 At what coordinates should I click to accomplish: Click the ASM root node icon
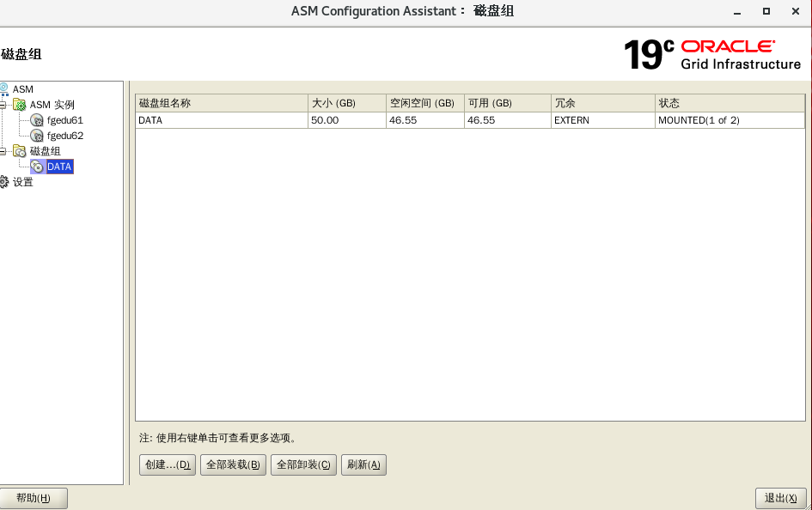click(x=4, y=89)
